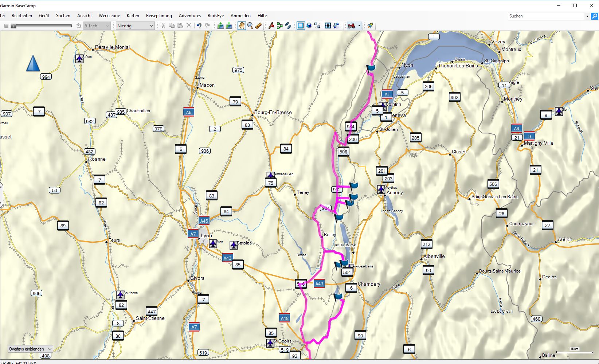Open the Werkzeuge menu

tap(109, 16)
